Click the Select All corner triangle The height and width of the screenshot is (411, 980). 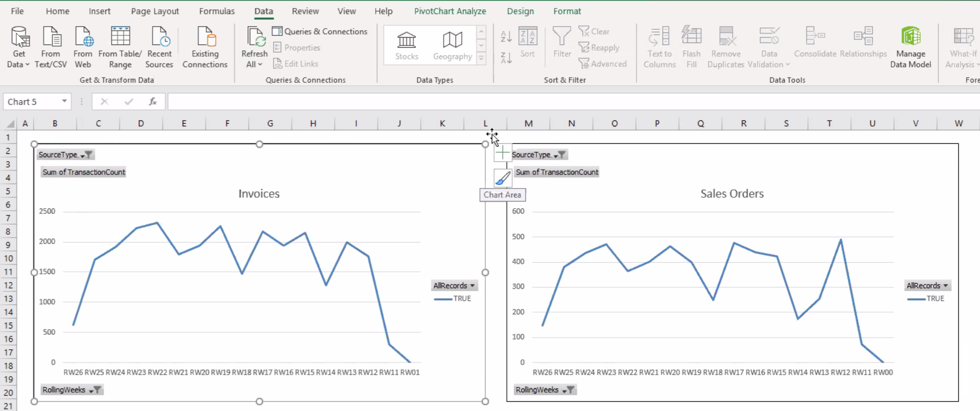coord(10,124)
